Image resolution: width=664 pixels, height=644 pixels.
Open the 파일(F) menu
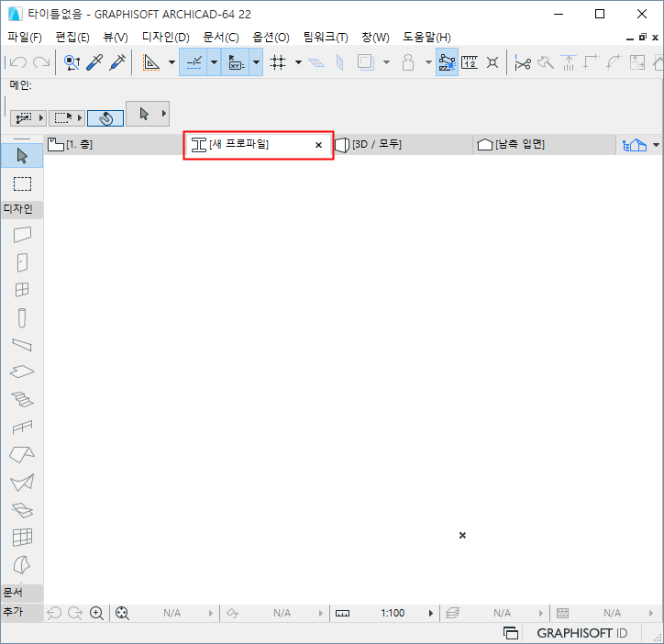coord(25,38)
